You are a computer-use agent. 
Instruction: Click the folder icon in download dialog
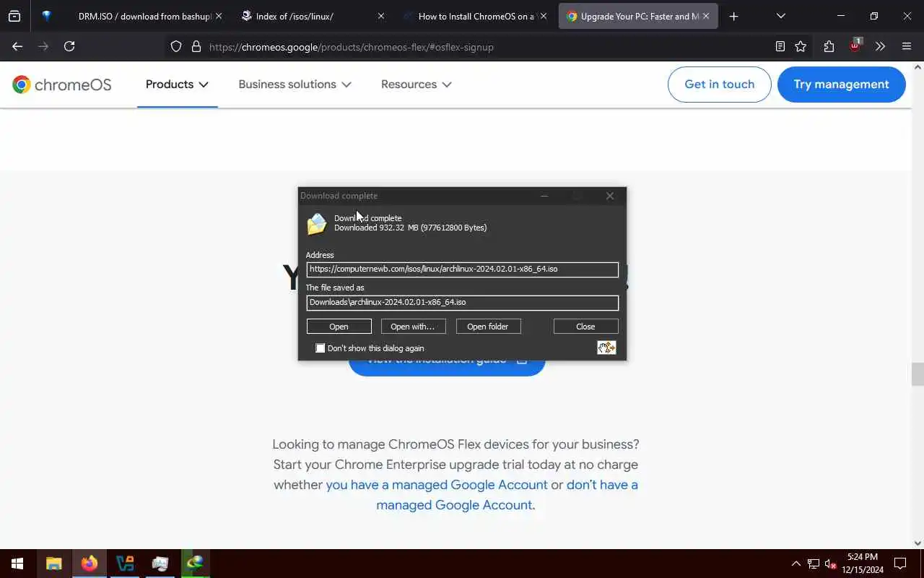(317, 224)
